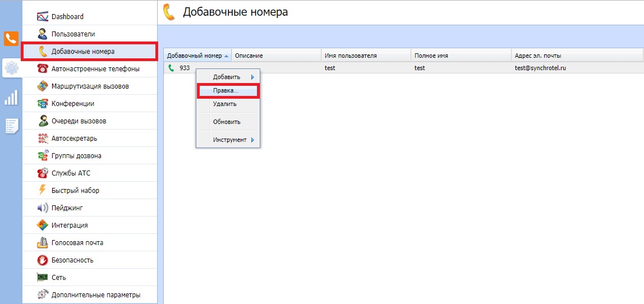Open the gear settings section in left strip
The width and height of the screenshot is (644, 304).
pos(11,68)
